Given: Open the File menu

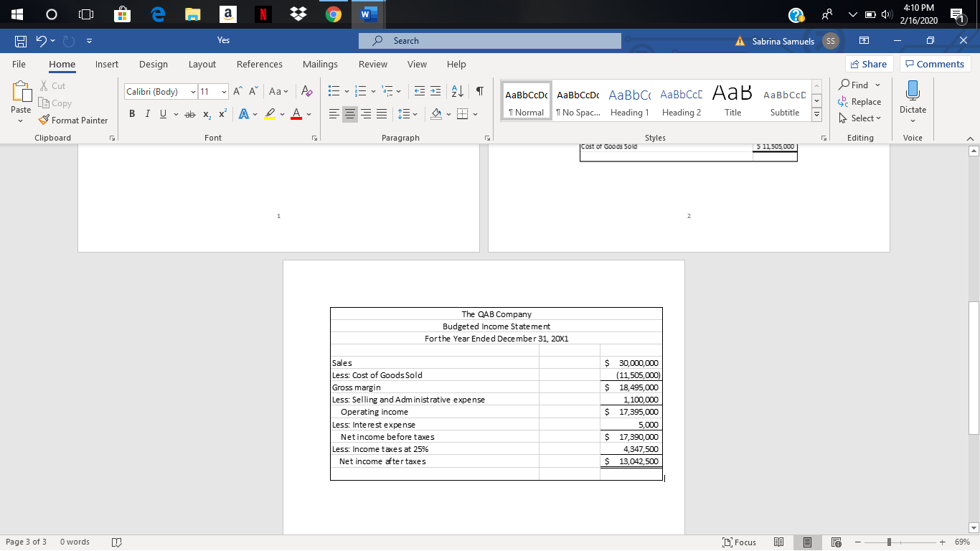Looking at the screenshot, I should tap(19, 64).
